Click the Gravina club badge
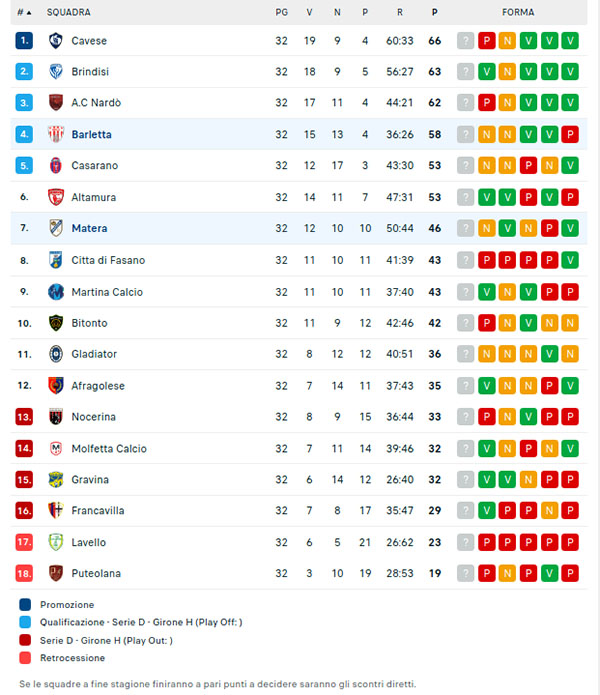This screenshot has width=600, height=695. click(56, 480)
